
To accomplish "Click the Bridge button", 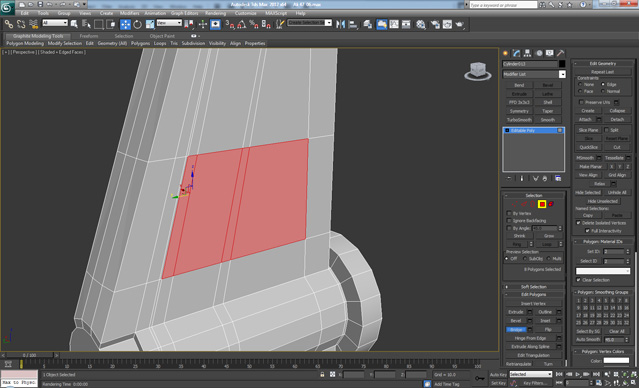I will 516,329.
